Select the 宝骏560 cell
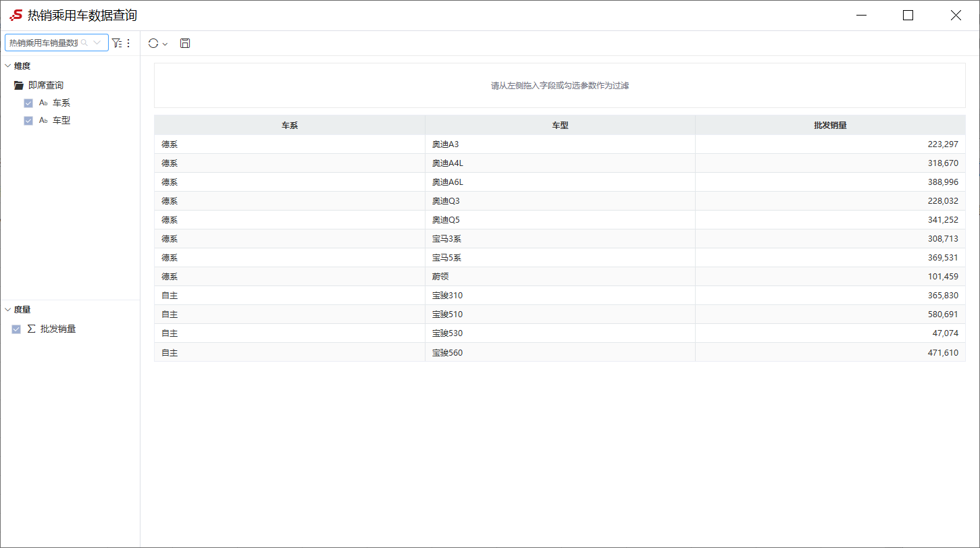The height and width of the screenshot is (548, 980). [560, 352]
